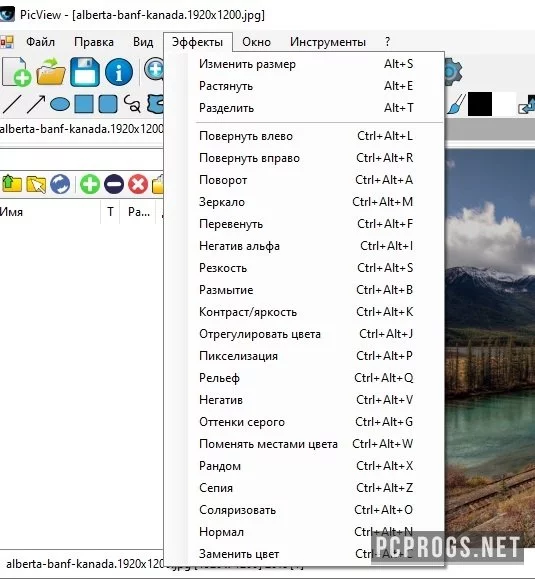Show image info with the blue i icon

(119, 72)
